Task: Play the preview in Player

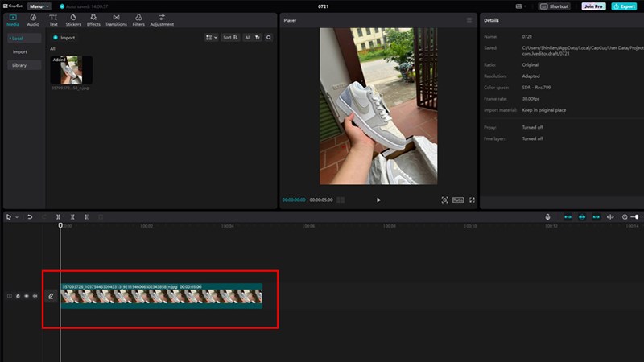Action: coord(378,200)
